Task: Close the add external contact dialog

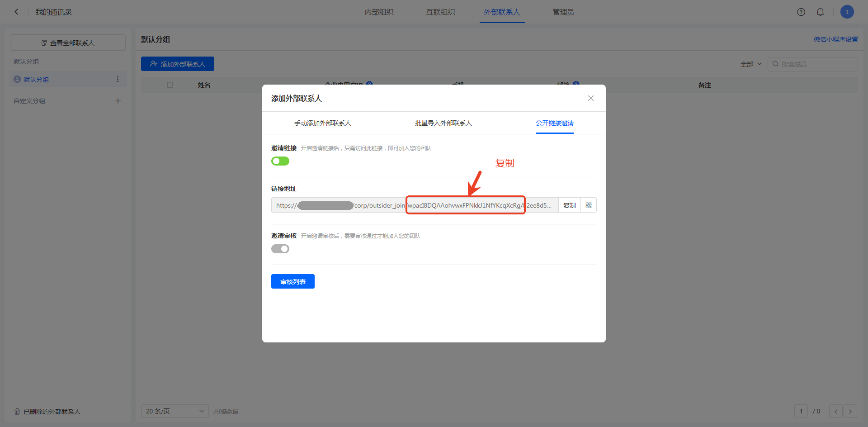Action: click(x=590, y=98)
